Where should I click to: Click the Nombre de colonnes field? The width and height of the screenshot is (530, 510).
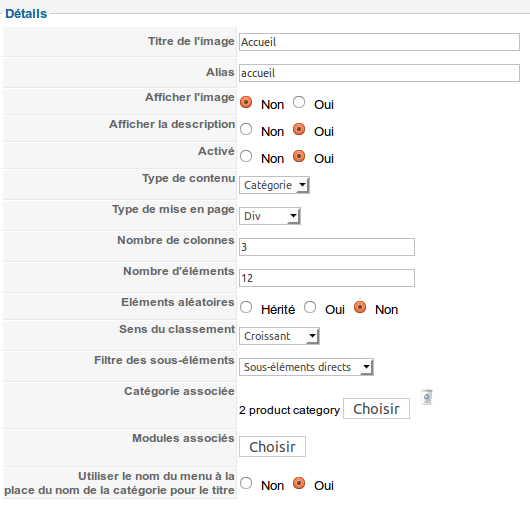327,247
